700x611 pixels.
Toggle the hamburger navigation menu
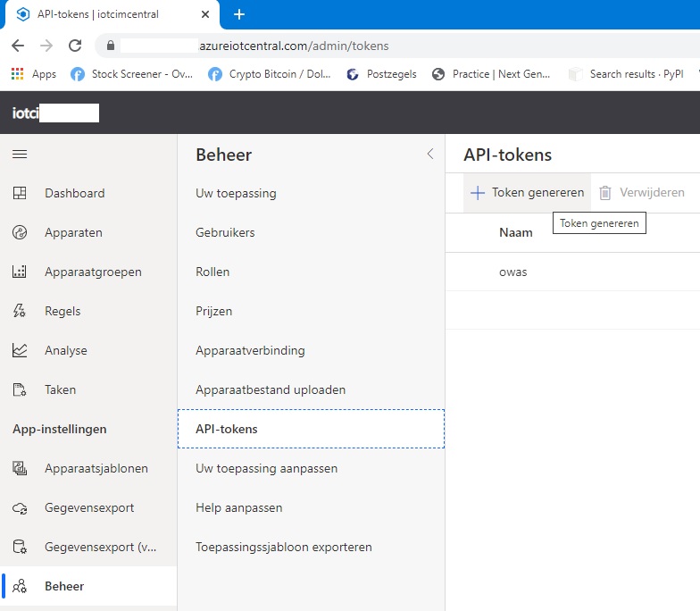tap(20, 155)
